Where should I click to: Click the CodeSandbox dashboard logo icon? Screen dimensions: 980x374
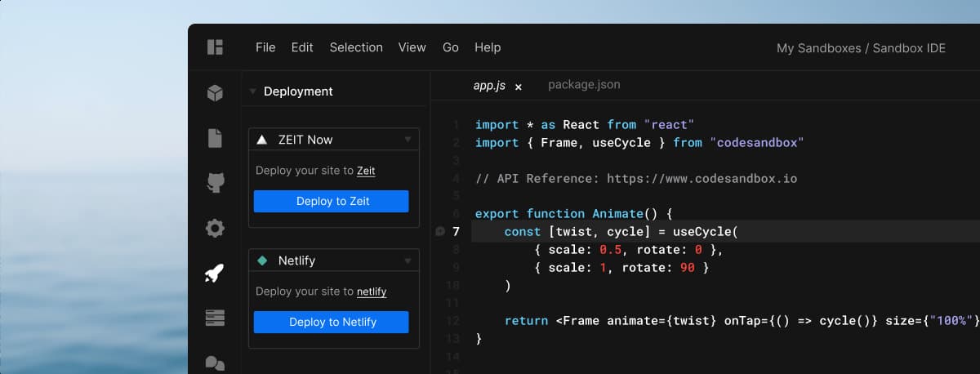[x=215, y=47]
